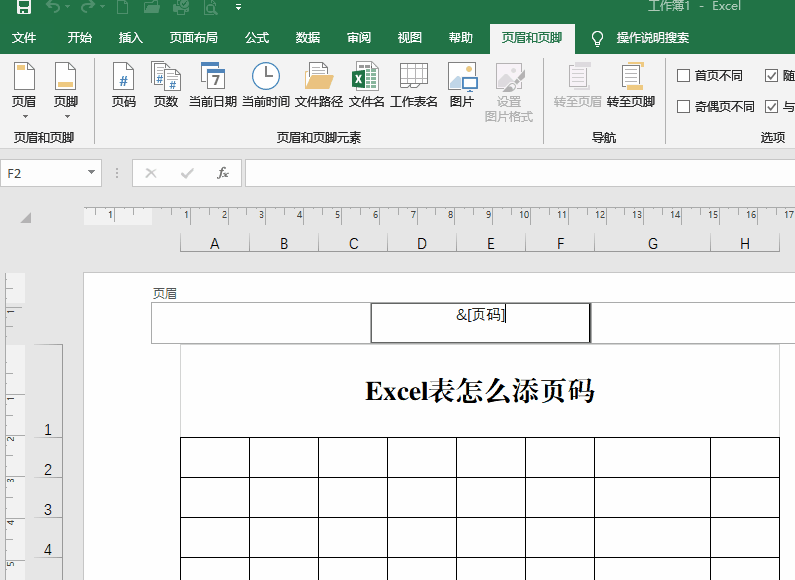This screenshot has width=795, height=580.
Task: Click the 操作说明搜索 search box
Action: click(653, 38)
